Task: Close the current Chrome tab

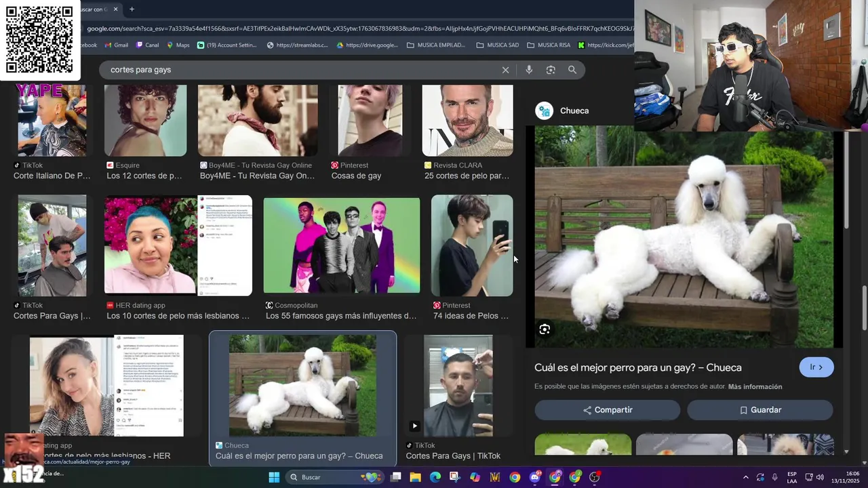Action: (x=115, y=9)
